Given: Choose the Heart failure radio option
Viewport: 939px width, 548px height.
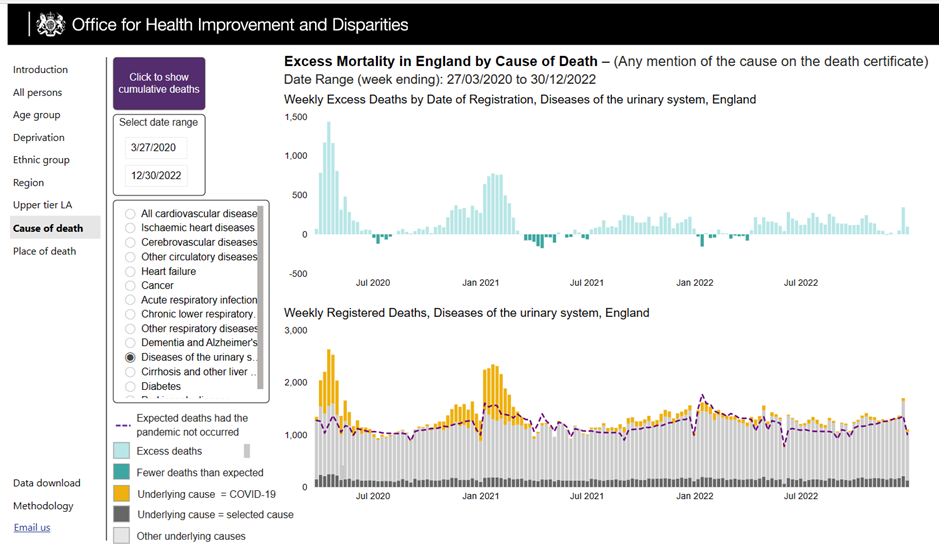Looking at the screenshot, I should click(129, 271).
